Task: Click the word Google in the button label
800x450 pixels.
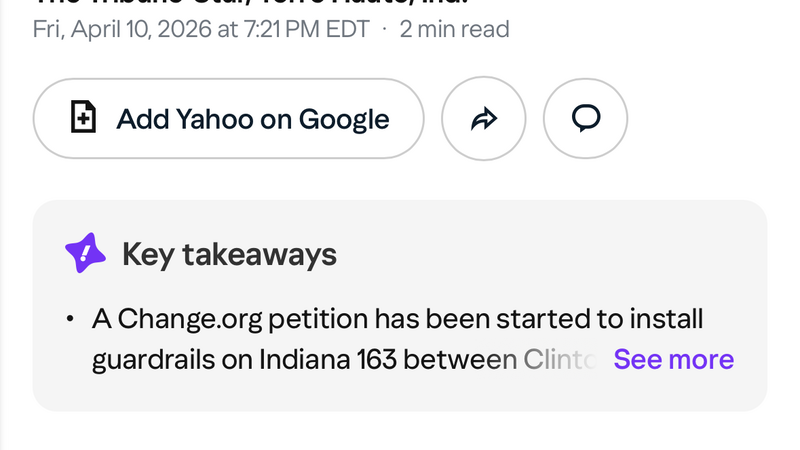Action: 344,119
